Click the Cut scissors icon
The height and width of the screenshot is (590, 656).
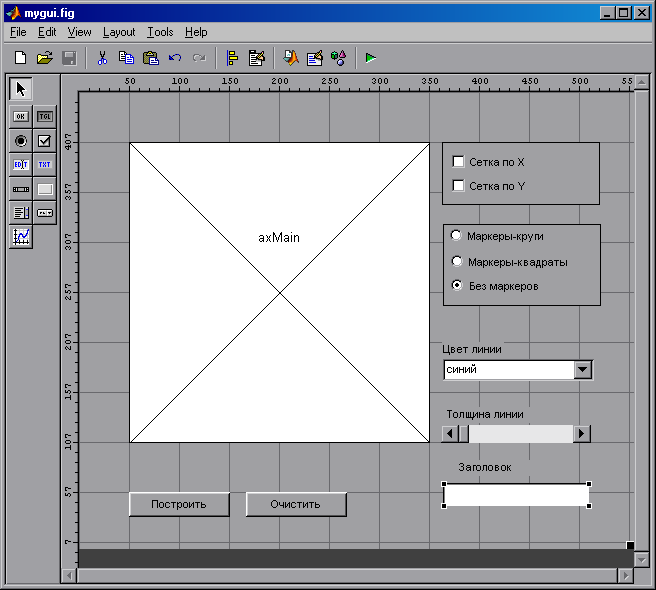pyautogui.click(x=101, y=58)
